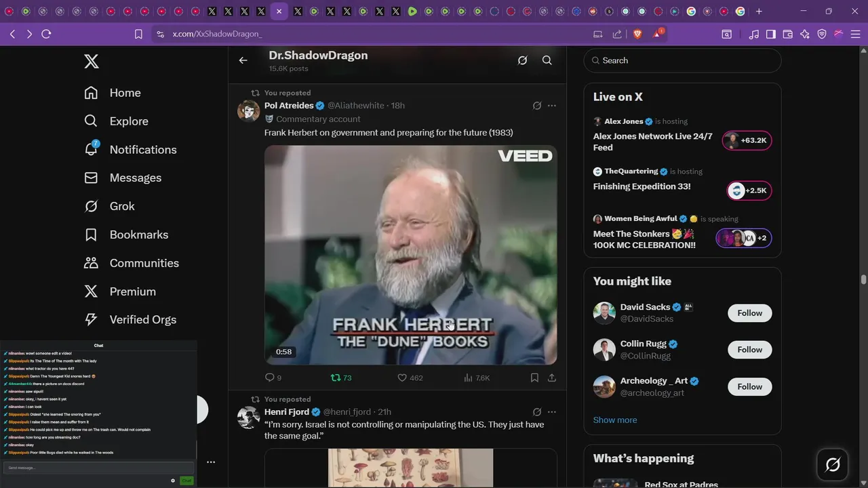This screenshot has height=488, width=868.
Task: Click search icon in profile header
Action: tap(547, 60)
